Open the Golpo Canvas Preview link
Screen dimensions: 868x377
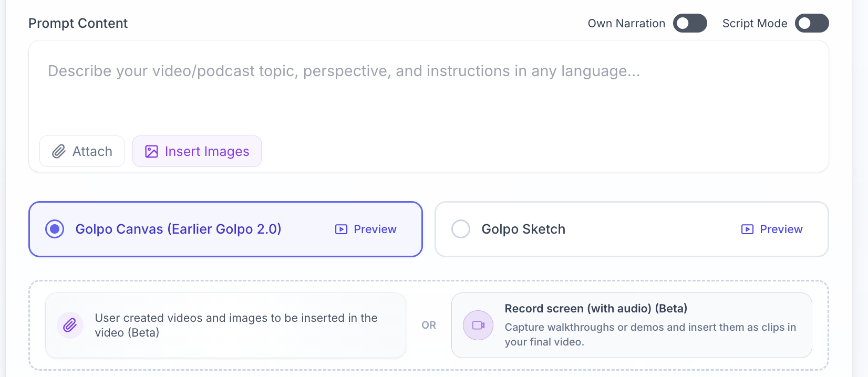(375, 229)
